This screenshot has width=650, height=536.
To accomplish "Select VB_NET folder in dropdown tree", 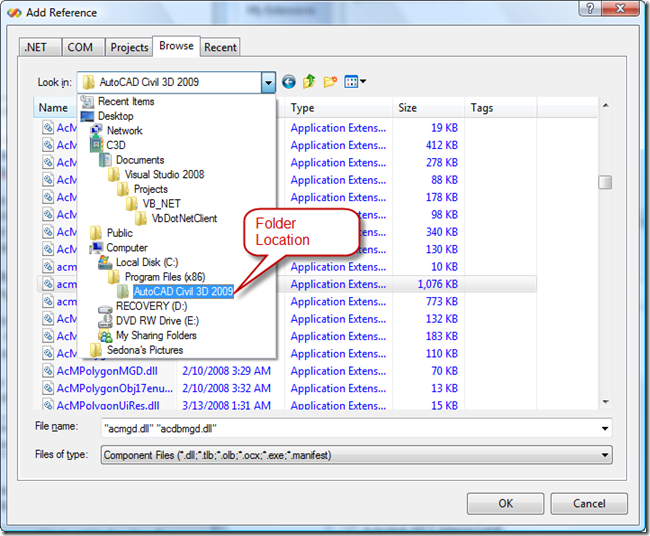I will [x=161, y=204].
